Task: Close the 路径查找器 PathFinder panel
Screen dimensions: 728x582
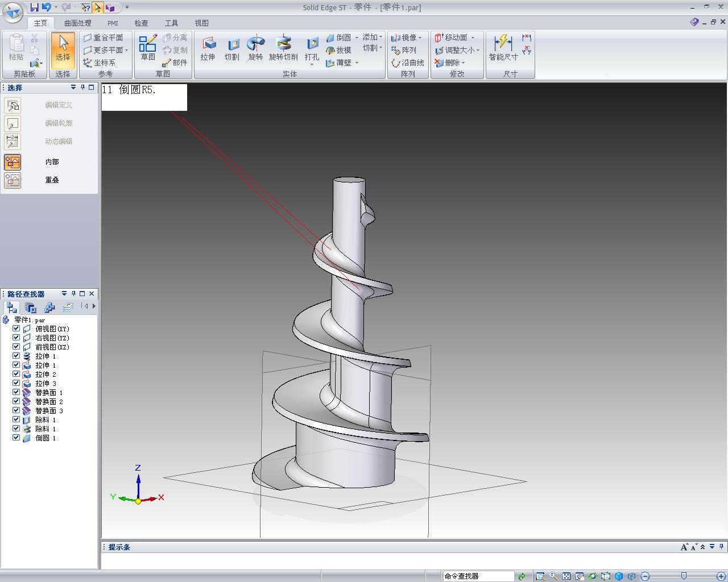Action: (x=92, y=294)
